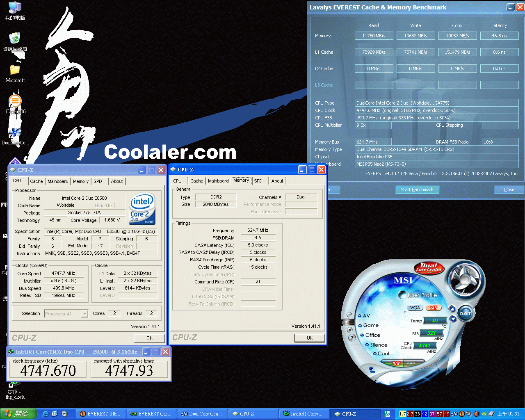Screen dimensions: 525x420
Task: Open About tab in left CPU-Z window
Action: tap(117, 181)
